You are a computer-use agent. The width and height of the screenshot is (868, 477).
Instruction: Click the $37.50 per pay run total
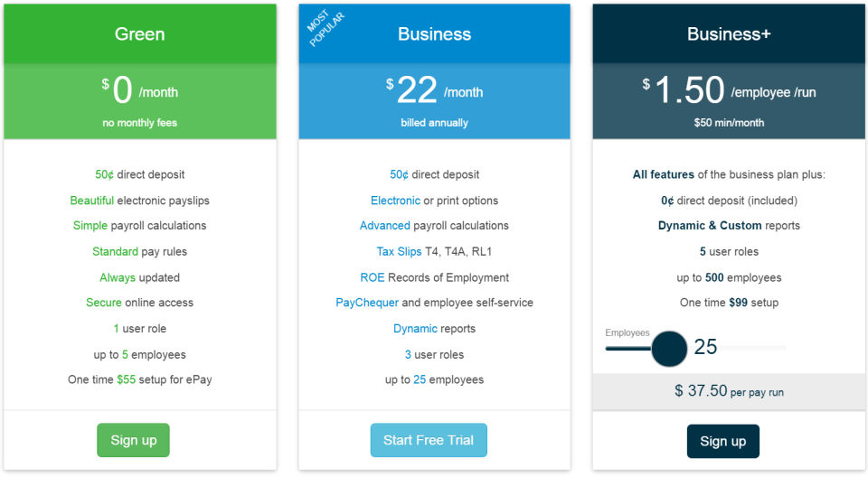729,391
